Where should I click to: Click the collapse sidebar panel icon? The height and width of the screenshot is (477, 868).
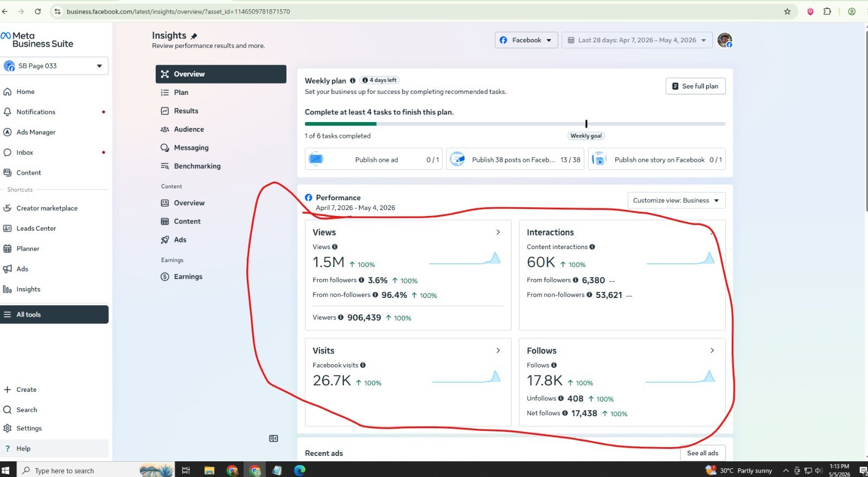tap(273, 438)
